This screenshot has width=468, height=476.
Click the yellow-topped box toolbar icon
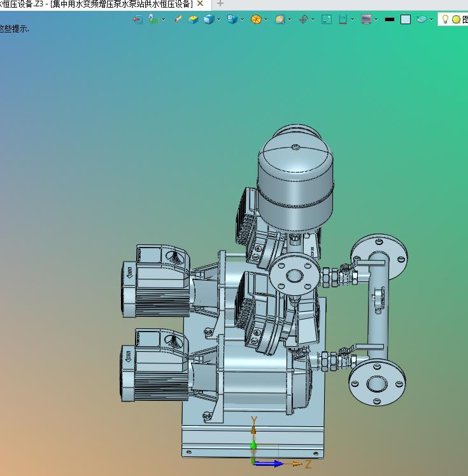[x=193, y=20]
